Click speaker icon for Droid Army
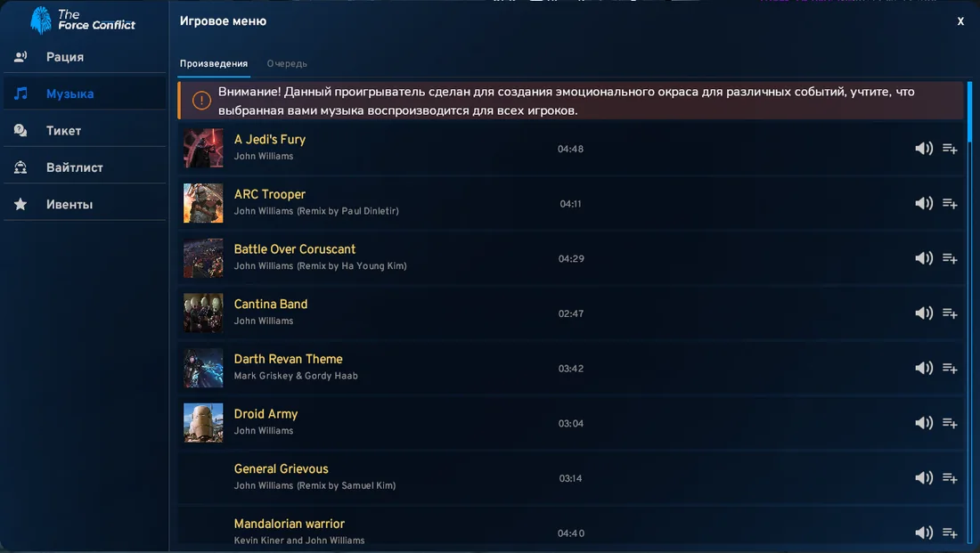The height and width of the screenshot is (553, 980). point(924,423)
